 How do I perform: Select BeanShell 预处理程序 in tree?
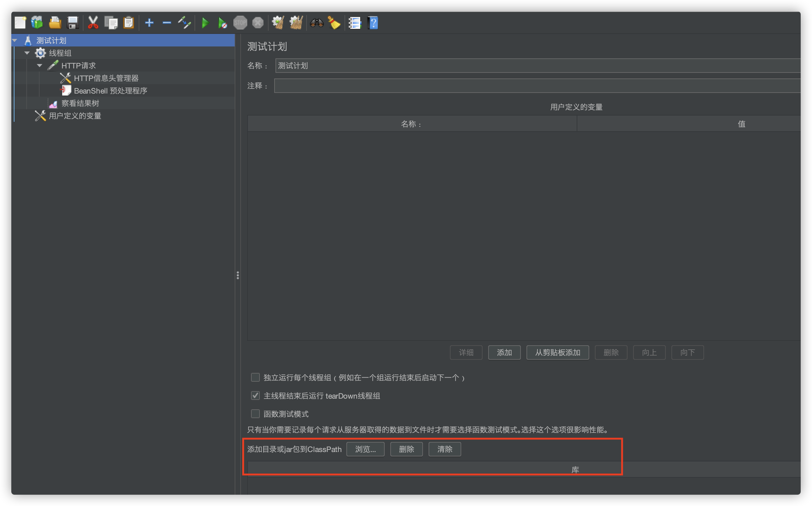click(110, 91)
